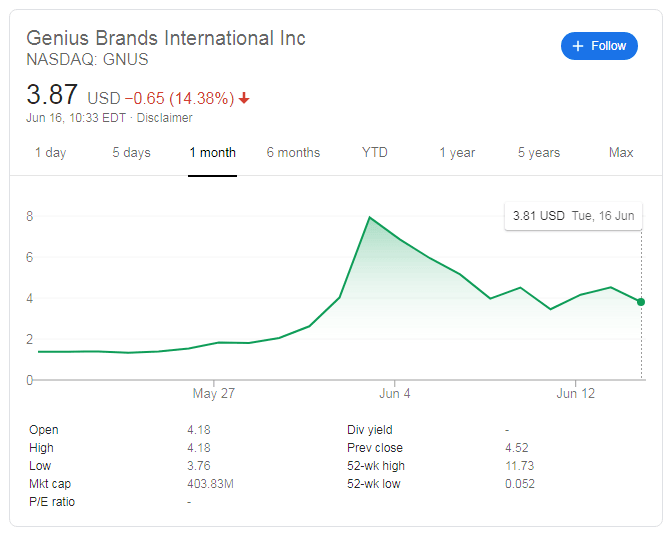Image resolution: width=668 pixels, height=544 pixels.
Task: Select the Max range tab
Action: click(x=621, y=153)
